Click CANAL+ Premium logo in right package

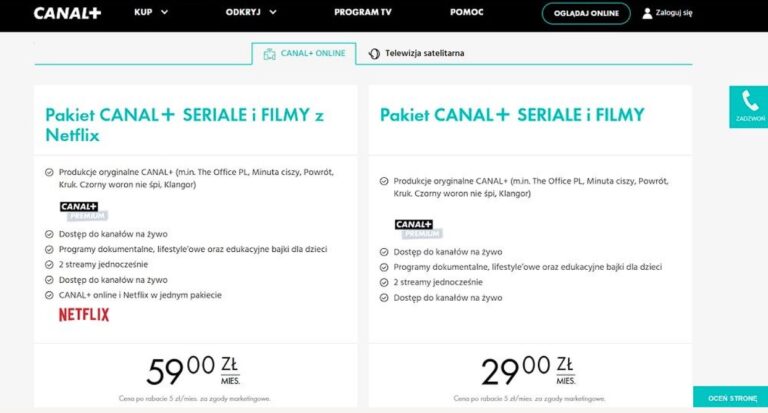coord(417,228)
